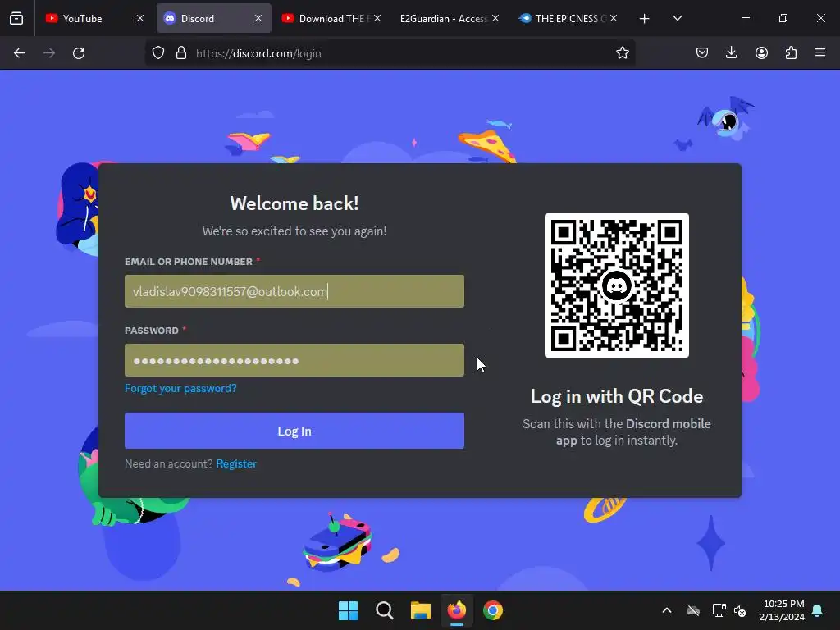The image size is (840, 630).
Task: Open the Firefox View recent browsing icon
Action: click(16, 18)
